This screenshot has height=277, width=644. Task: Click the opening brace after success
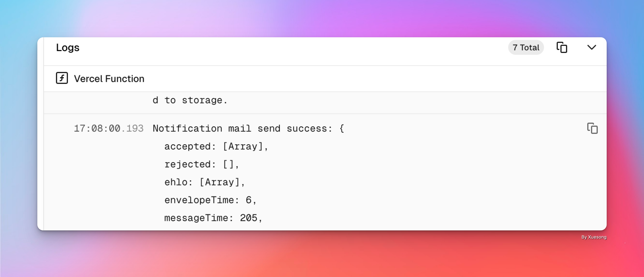[342, 128]
